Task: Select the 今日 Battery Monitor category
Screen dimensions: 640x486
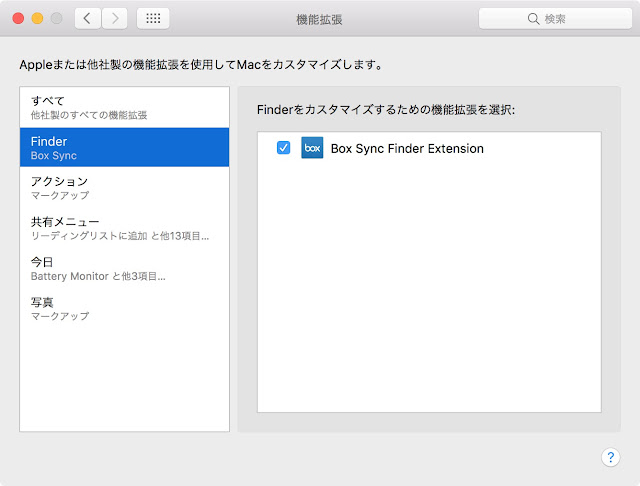Action: (x=124, y=268)
